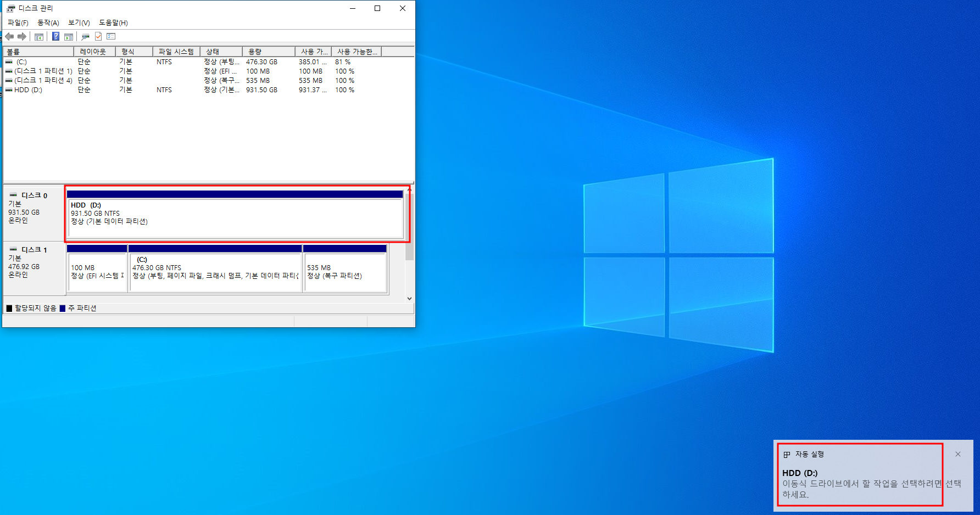Sort by the 형식 column header
The width and height of the screenshot is (980, 515).
coord(134,52)
